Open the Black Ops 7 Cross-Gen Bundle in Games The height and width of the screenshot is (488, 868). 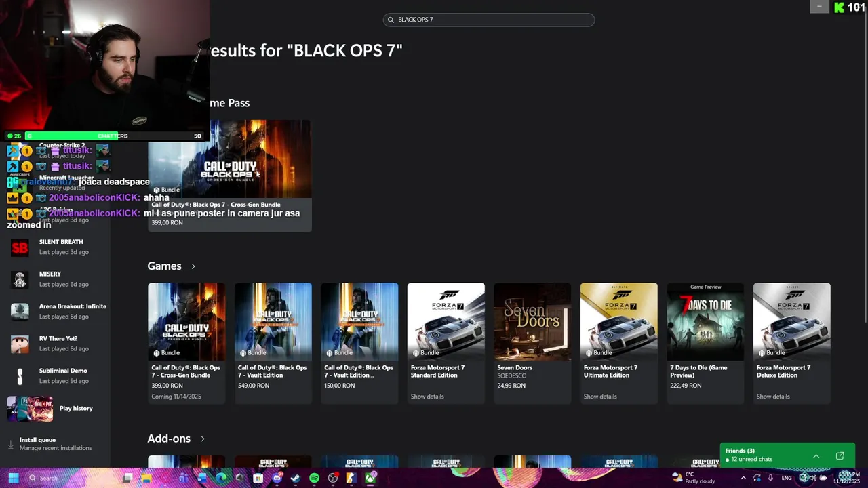186,343
